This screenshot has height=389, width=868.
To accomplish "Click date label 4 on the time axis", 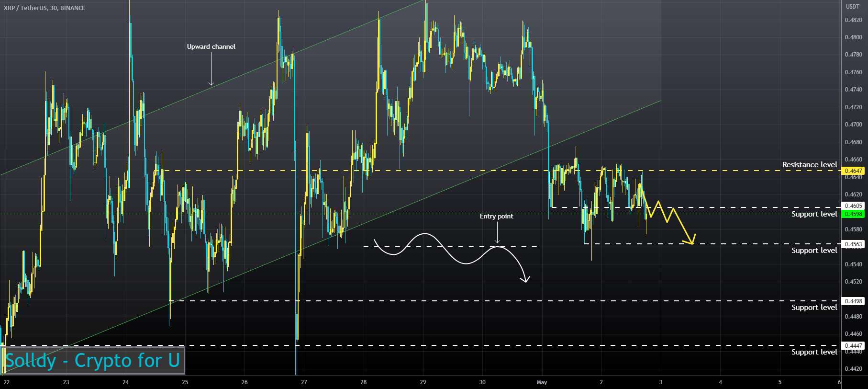I will pos(720,382).
